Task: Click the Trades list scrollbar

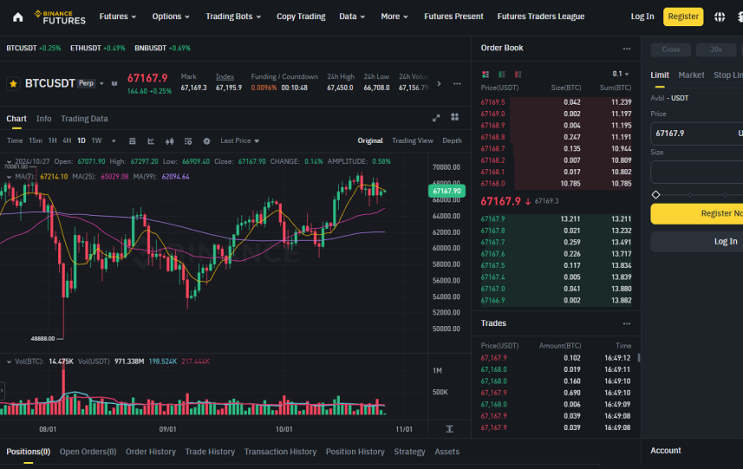Action: tap(639, 358)
